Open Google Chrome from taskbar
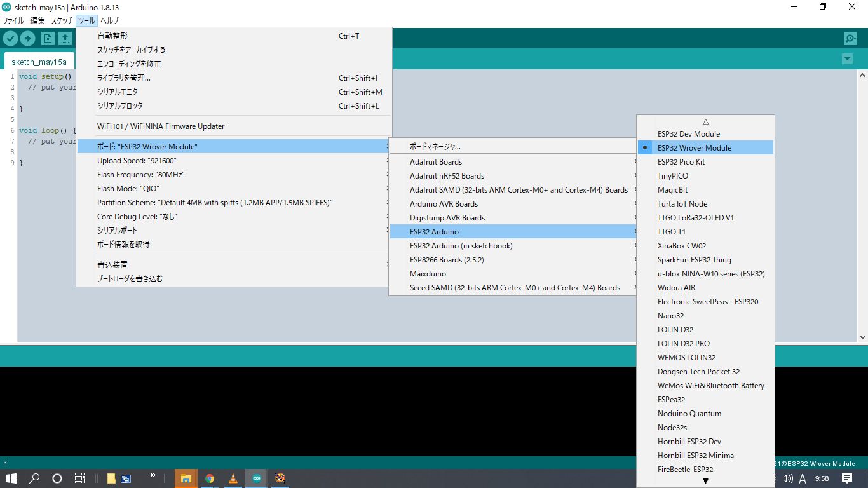The image size is (868, 488). pos(210,478)
